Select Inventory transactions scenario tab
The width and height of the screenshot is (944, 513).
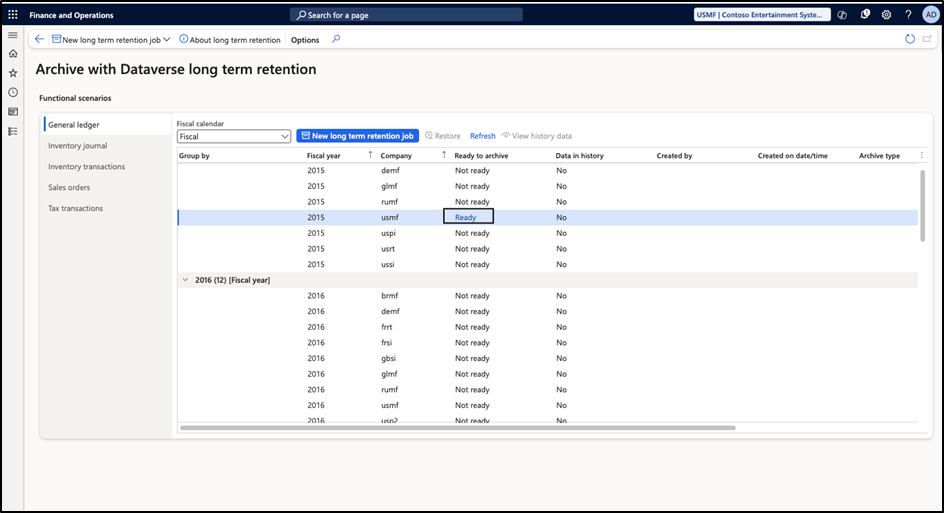87,167
